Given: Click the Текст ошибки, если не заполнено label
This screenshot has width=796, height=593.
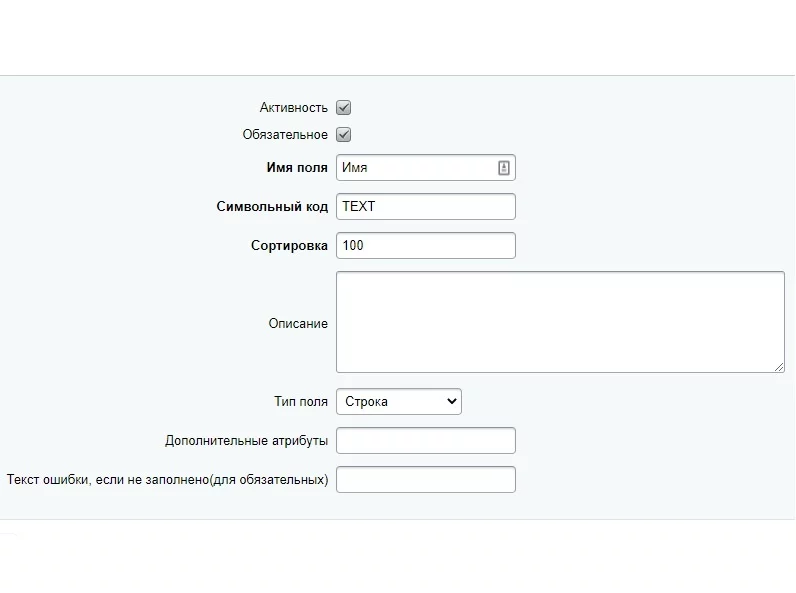Looking at the screenshot, I should (x=167, y=480).
